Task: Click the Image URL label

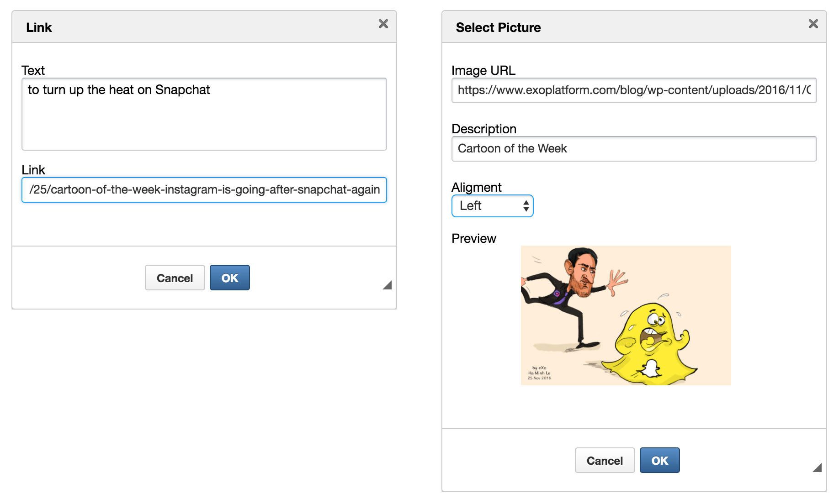Action: 483,70
